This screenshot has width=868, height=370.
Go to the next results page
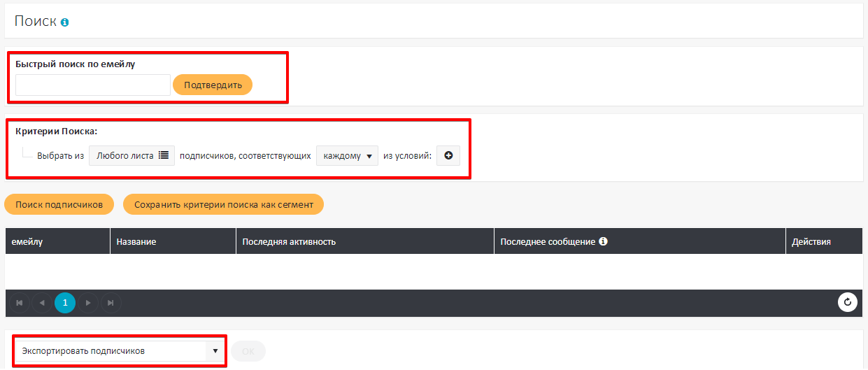[88, 303]
